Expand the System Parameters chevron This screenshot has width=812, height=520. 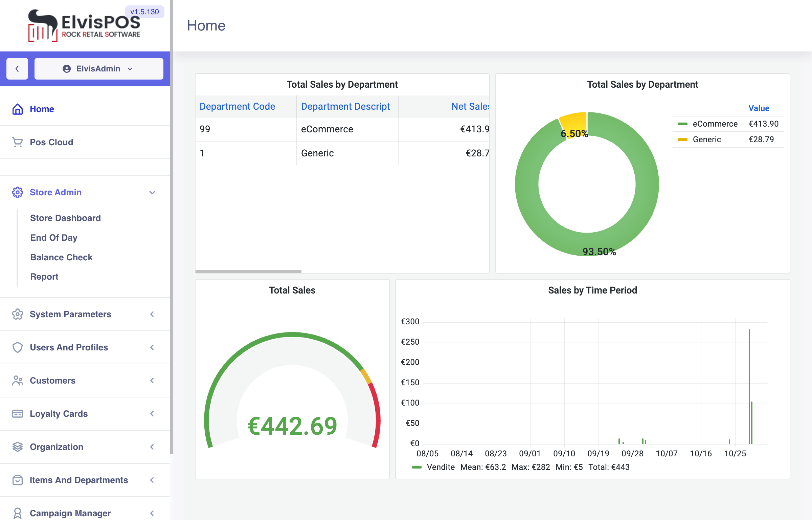pos(152,314)
